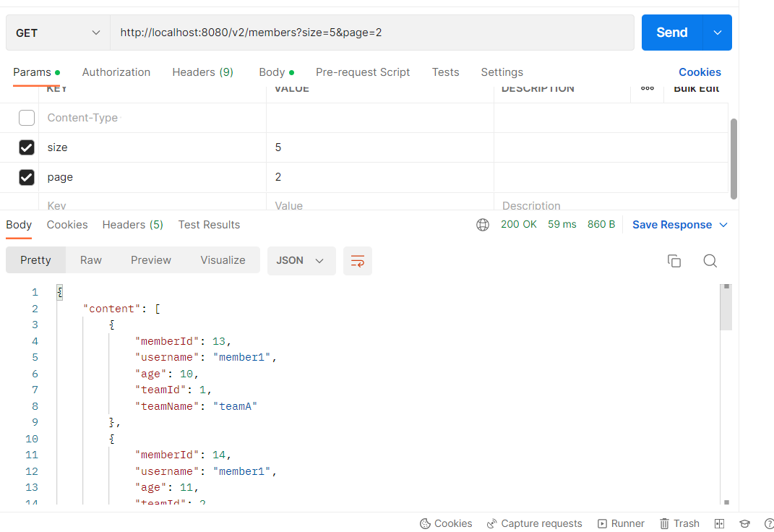
Task: Switch to the Preview view
Action: [150, 260]
